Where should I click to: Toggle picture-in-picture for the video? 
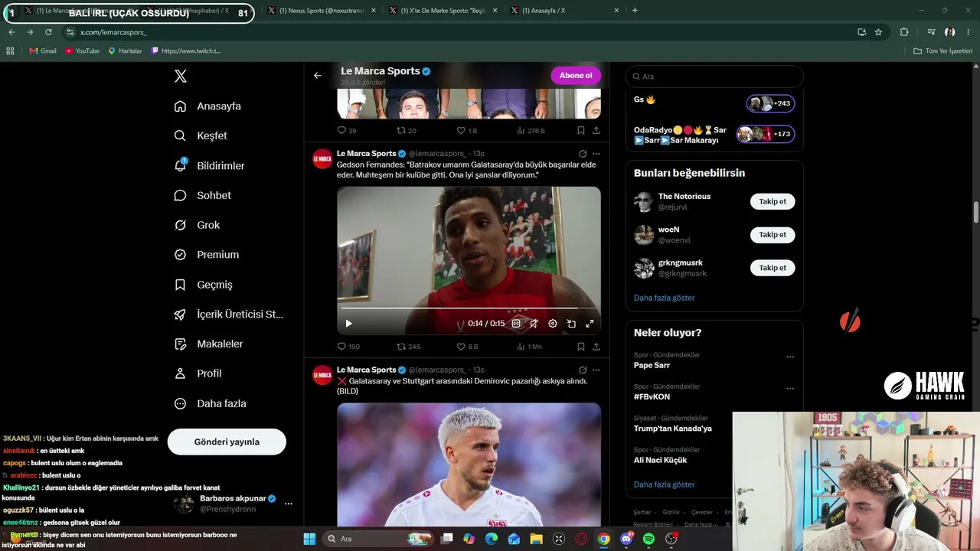(571, 324)
